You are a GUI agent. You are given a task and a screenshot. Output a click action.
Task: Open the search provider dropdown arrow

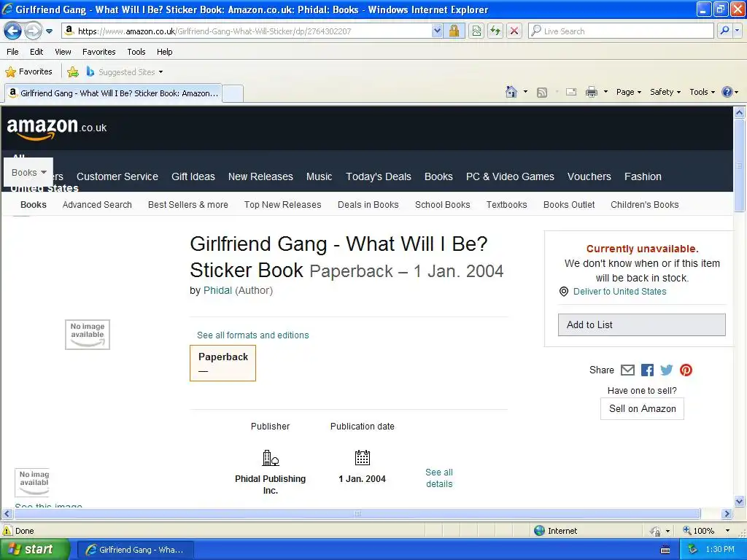(737, 31)
